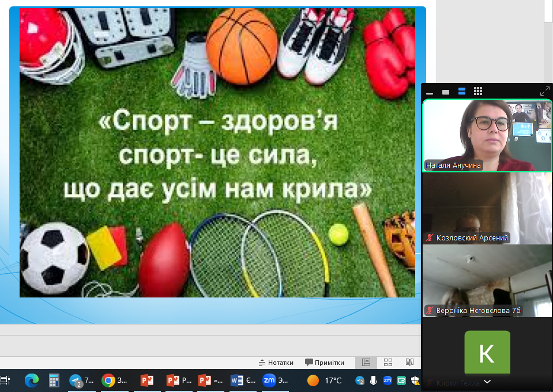This screenshot has height=392, width=553.
Task: Show next participants with down chevron
Action: pyautogui.click(x=487, y=382)
